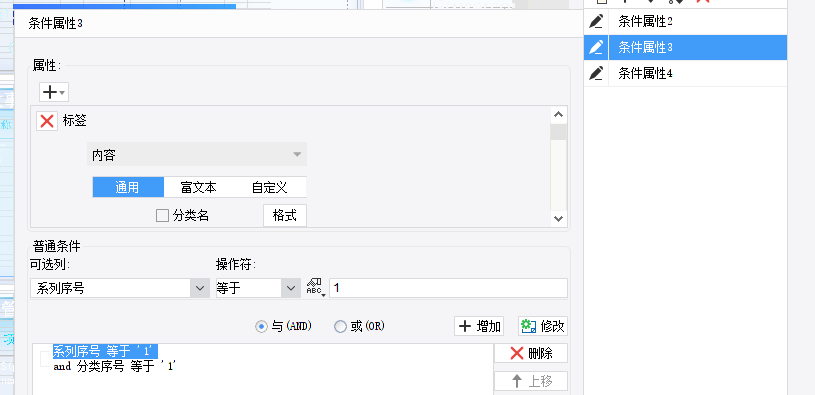Switch to the 通用 tab
The width and height of the screenshot is (815, 395).
point(128,187)
